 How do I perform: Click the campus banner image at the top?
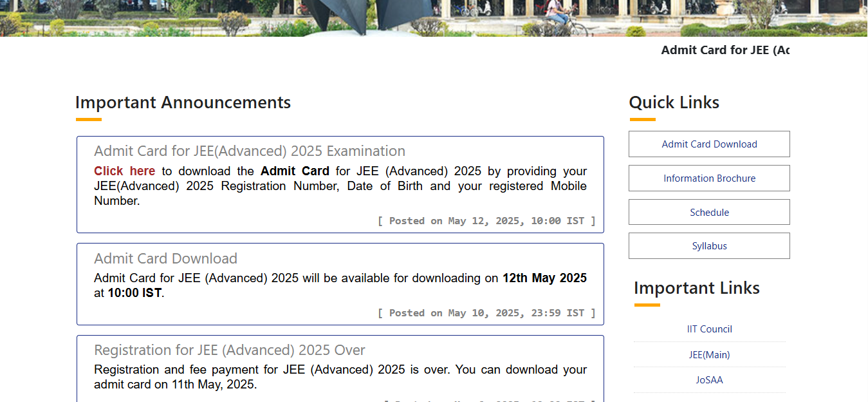[x=434, y=18]
